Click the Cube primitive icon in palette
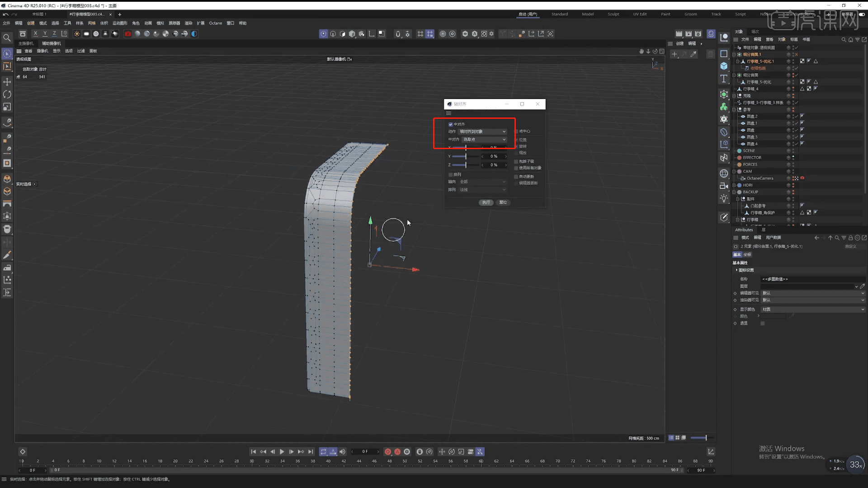Screen dimensions: 868x488 point(724,66)
